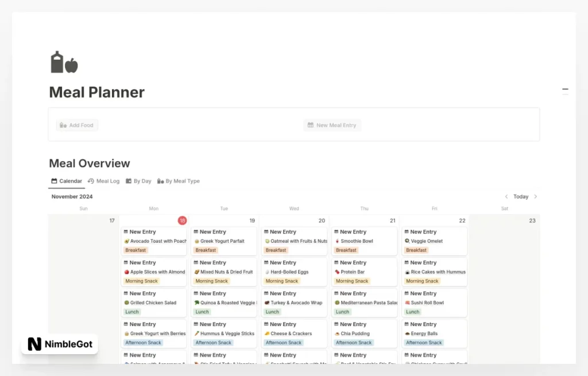The image size is (588, 376).
Task: Collapse page using the dash icon at right
Action: (565, 90)
